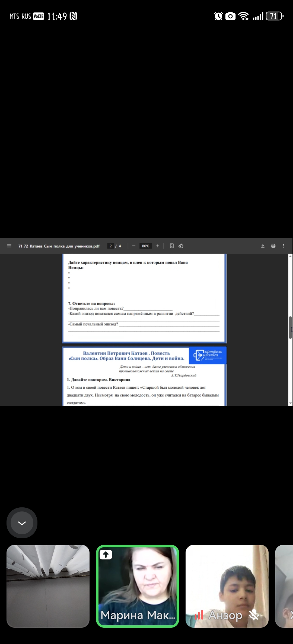Image resolution: width=293 pixels, height=644 pixels.
Task: Click the PDF scrollbar up arrow
Action: coord(290,256)
